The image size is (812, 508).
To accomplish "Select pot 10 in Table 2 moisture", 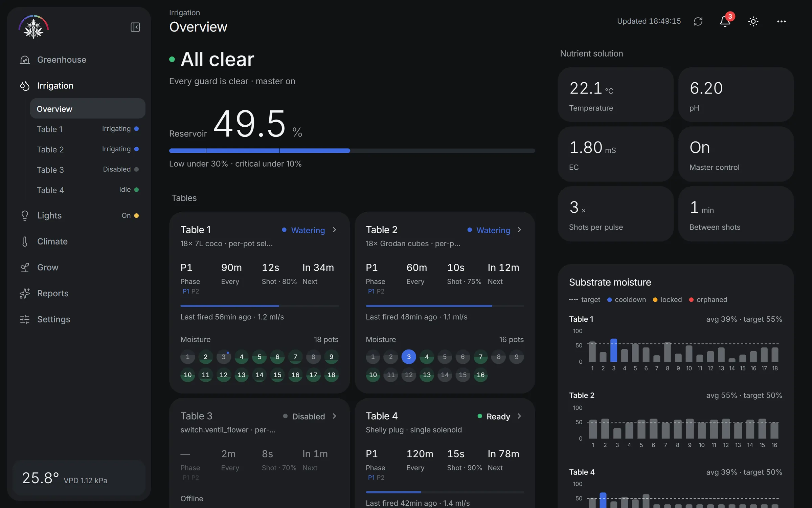I will 373,375.
